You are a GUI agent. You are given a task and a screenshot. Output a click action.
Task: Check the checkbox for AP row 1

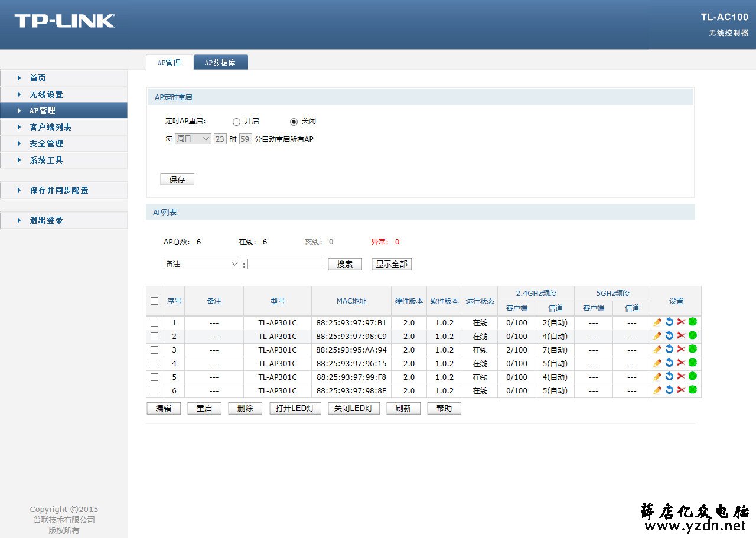click(155, 322)
